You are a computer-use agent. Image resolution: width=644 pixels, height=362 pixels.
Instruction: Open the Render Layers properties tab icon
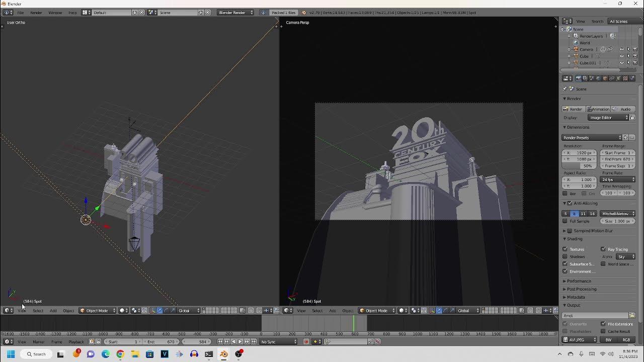[x=585, y=78]
